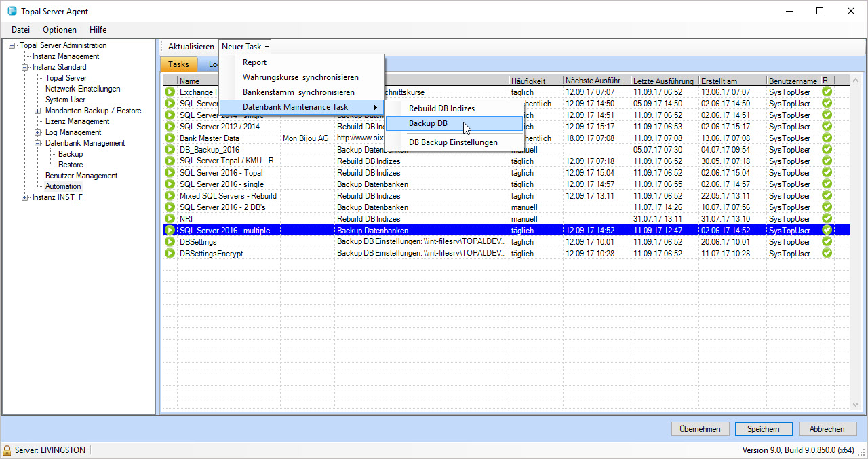Screen dimensions: 868x459
Task: Switch to the Tasks tab
Action: click(179, 64)
